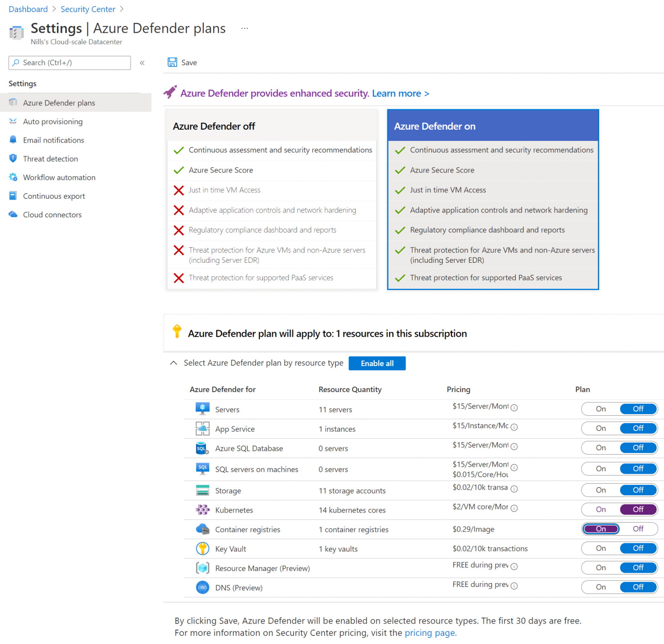Viewport: 664px width, 644px height.
Task: Click the Key Vault resource icon
Action: point(202,548)
